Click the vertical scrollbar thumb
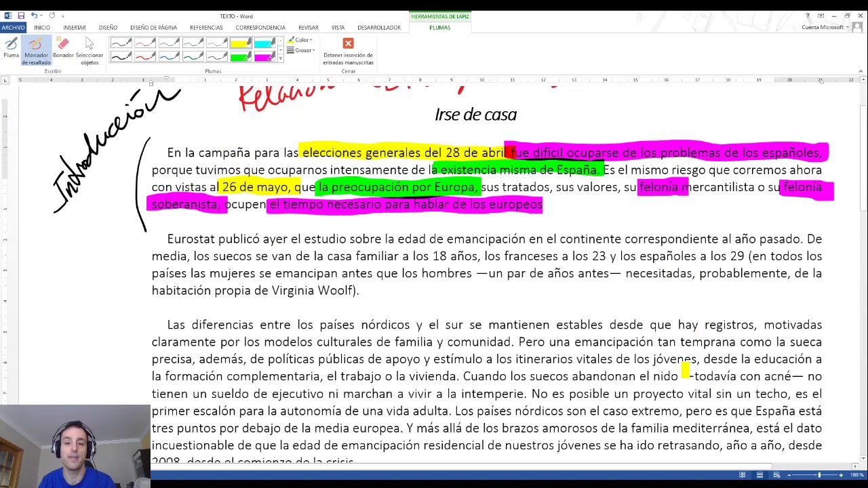Image resolution: width=868 pixels, height=488 pixels. (863, 159)
